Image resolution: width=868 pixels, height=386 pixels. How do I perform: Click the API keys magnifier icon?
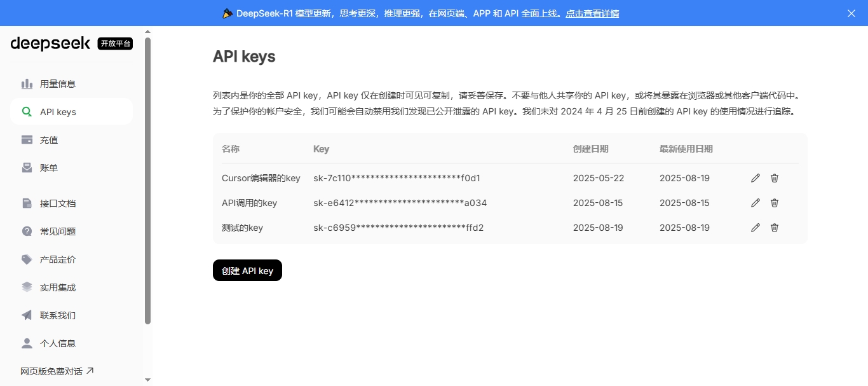[x=27, y=112]
